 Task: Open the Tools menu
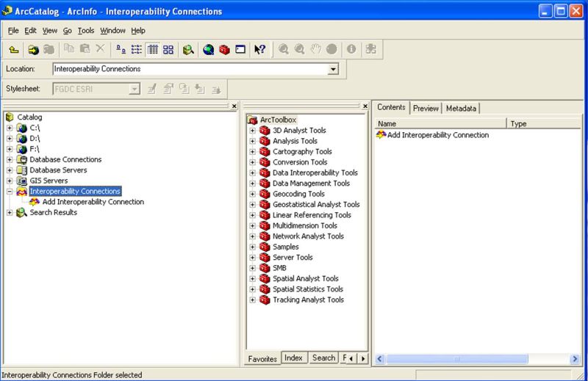[86, 31]
